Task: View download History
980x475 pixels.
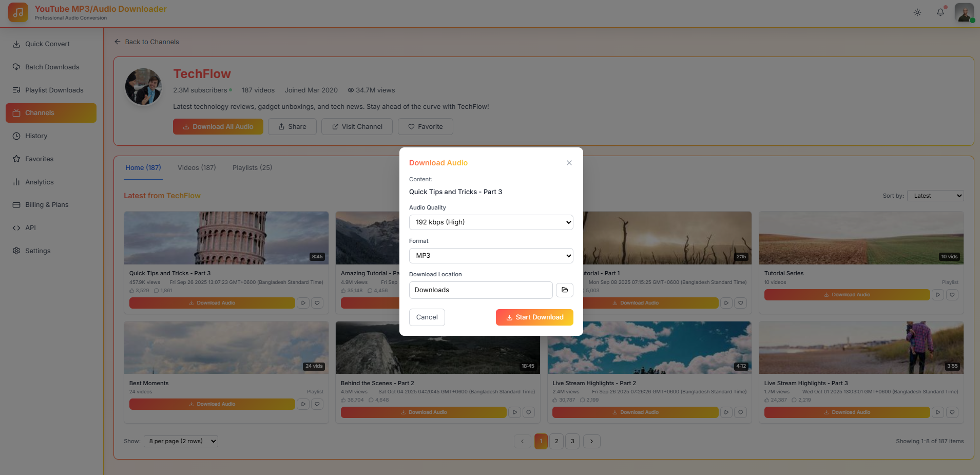Action: coord(36,136)
